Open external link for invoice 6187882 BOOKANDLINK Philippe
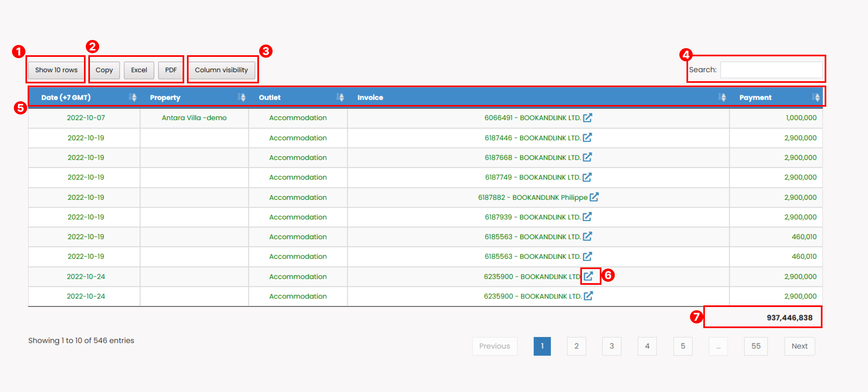The width and height of the screenshot is (868, 392). [594, 197]
